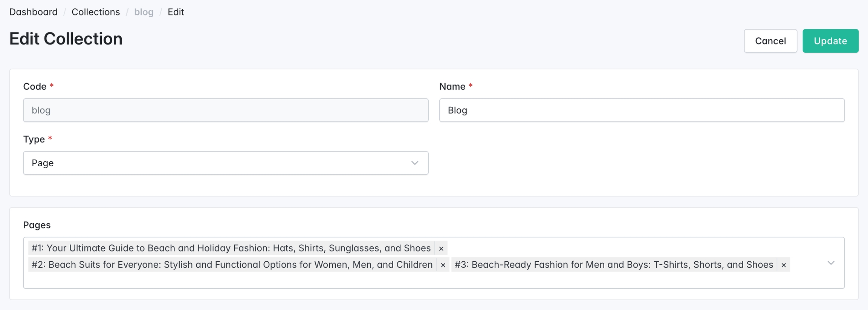The height and width of the screenshot is (310, 868).
Task: Click the Pages field label
Action: coord(37,225)
